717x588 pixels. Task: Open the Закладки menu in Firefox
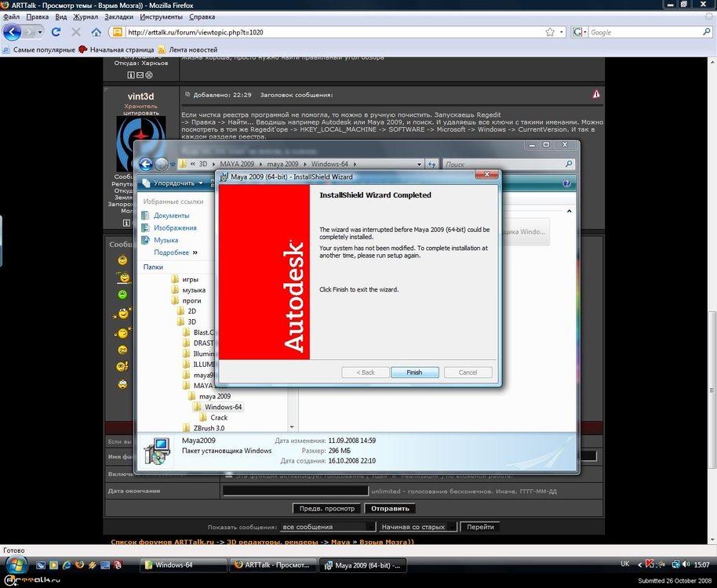click(x=118, y=16)
